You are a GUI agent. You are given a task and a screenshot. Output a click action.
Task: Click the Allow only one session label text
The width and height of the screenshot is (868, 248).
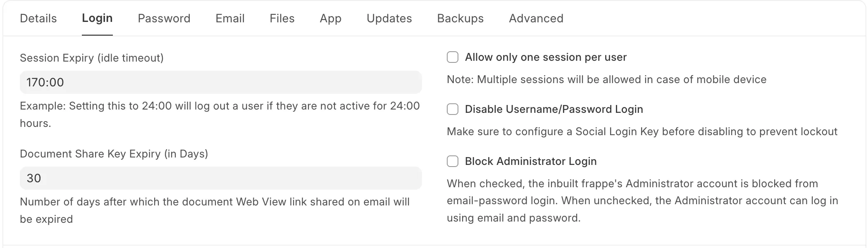click(546, 57)
